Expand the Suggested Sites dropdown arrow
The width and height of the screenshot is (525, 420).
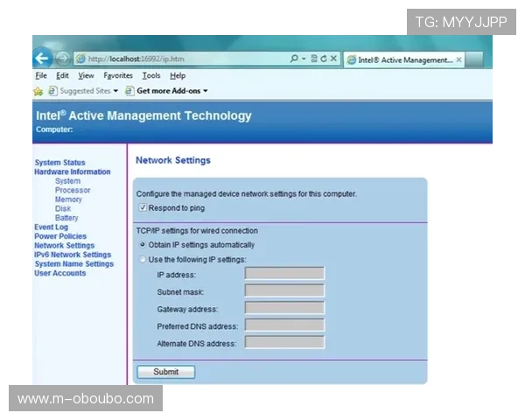[115, 91]
